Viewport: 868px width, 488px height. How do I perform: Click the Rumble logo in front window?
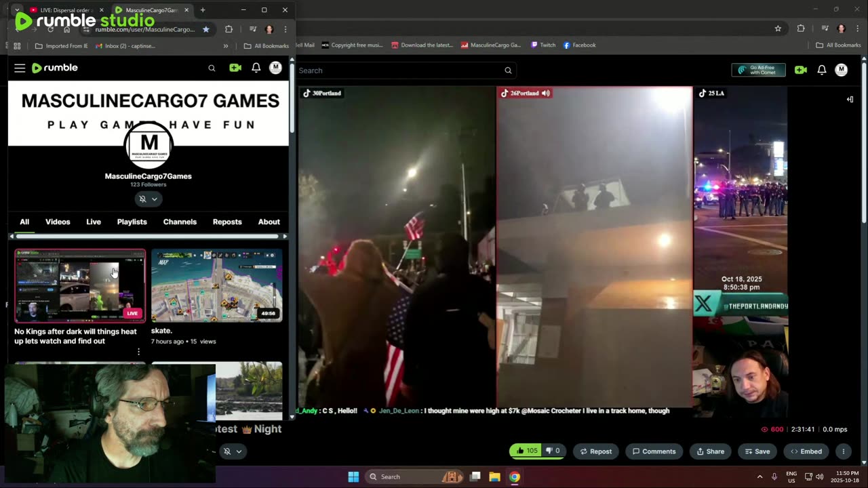[x=55, y=68]
